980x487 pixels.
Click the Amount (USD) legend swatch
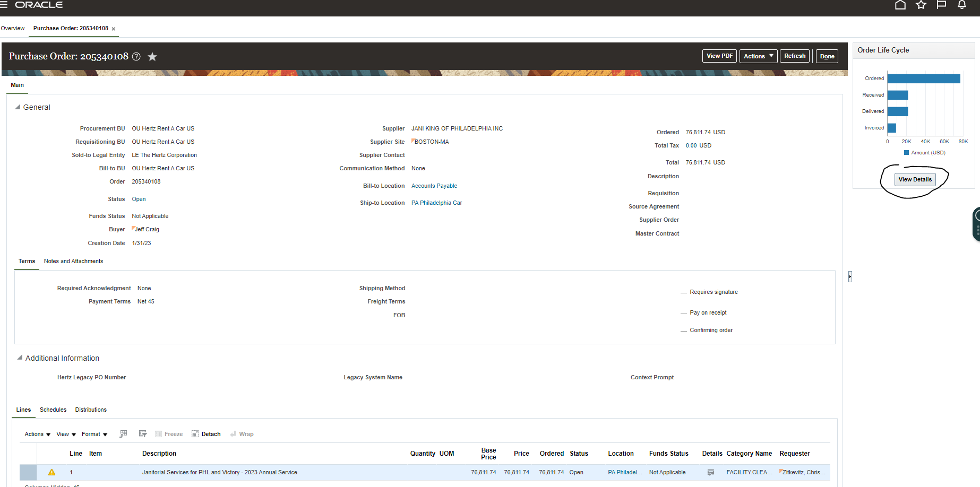(x=907, y=152)
